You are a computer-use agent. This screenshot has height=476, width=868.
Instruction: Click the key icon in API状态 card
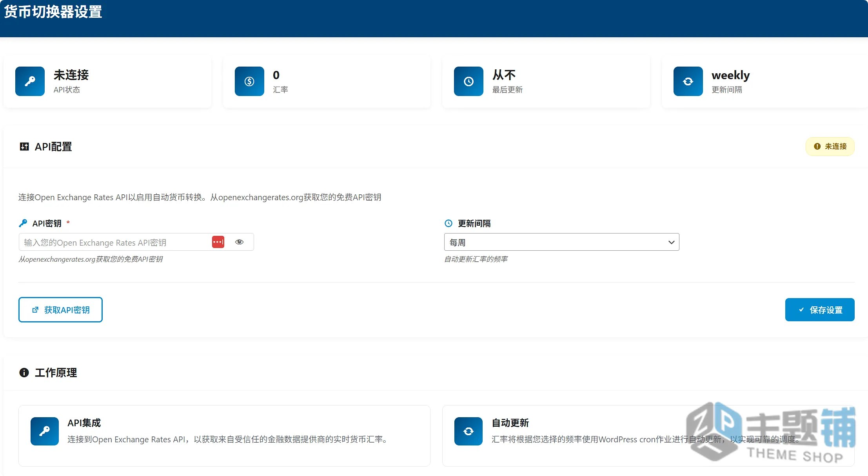(x=30, y=81)
